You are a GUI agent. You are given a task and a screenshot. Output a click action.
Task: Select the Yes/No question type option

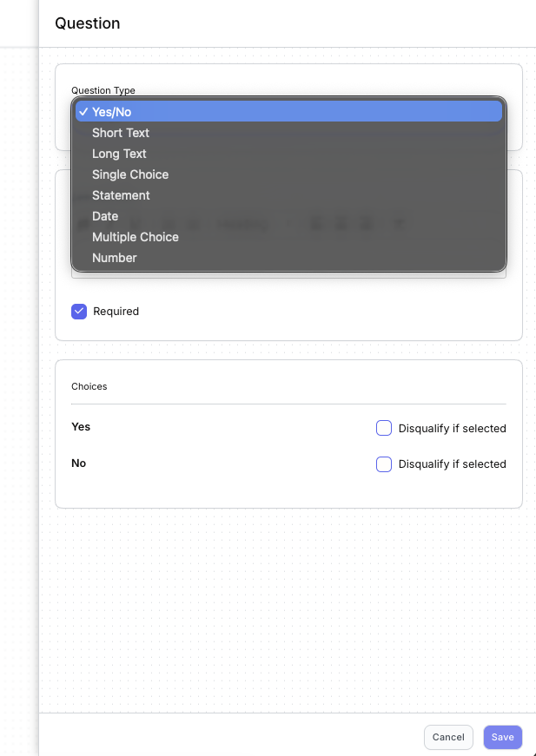(x=112, y=112)
